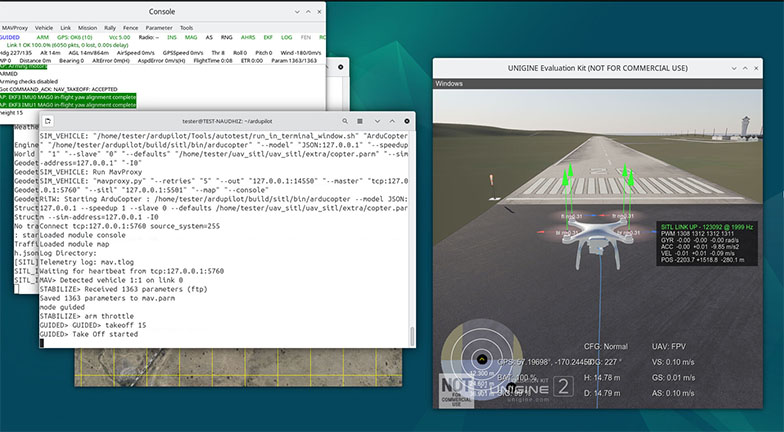
Task: Click 'GUIDED> Take Off started' line in terminal
Action: [88, 334]
